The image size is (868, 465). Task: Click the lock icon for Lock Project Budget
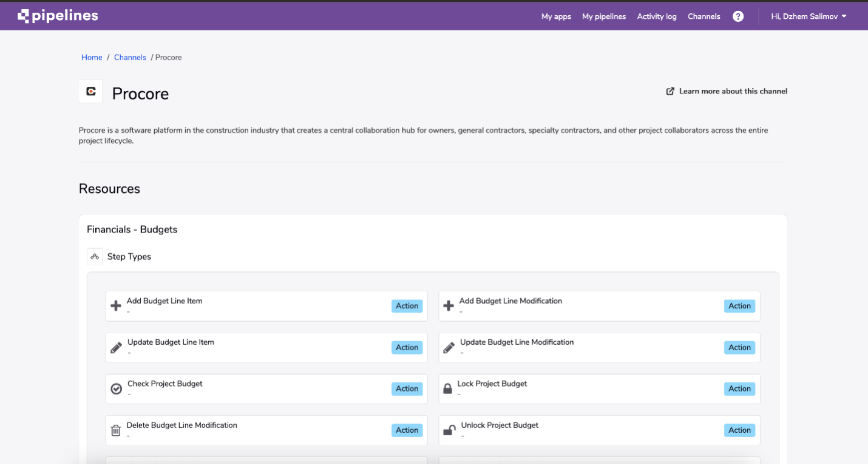click(448, 389)
